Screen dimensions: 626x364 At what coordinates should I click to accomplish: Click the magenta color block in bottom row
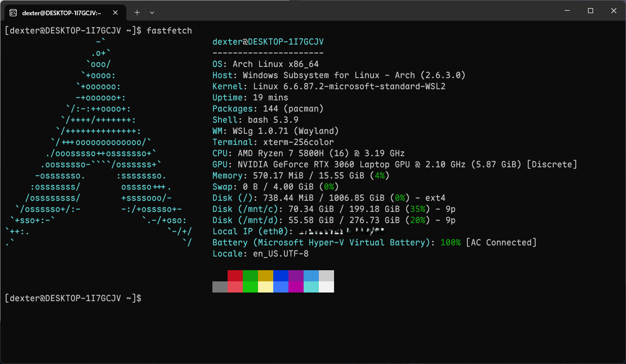point(296,287)
